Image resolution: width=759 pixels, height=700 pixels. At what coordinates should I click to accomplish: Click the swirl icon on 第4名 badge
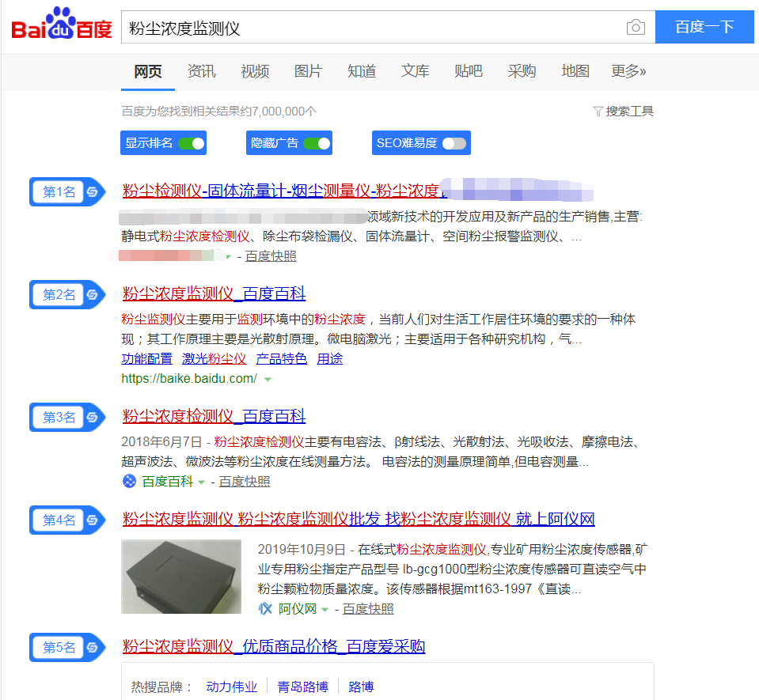tap(92, 520)
